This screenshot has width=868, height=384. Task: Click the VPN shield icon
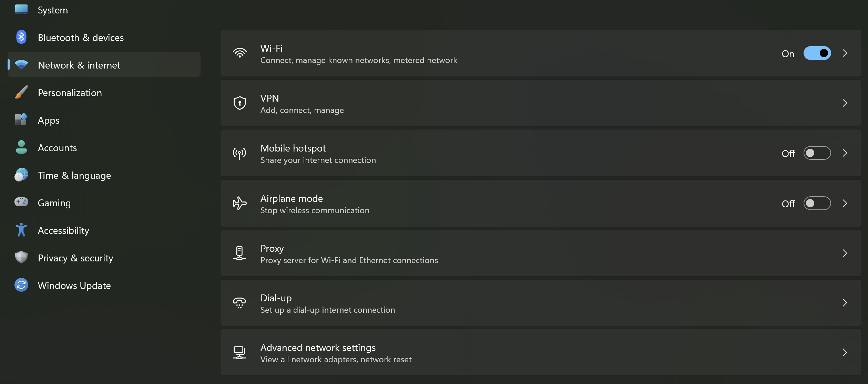tap(239, 103)
